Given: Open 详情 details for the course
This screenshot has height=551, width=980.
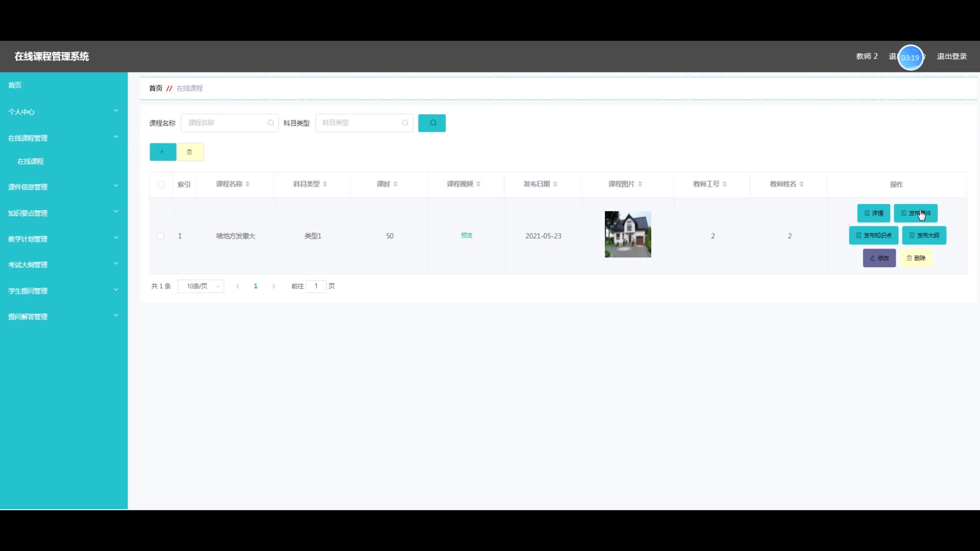Looking at the screenshot, I should 873,213.
